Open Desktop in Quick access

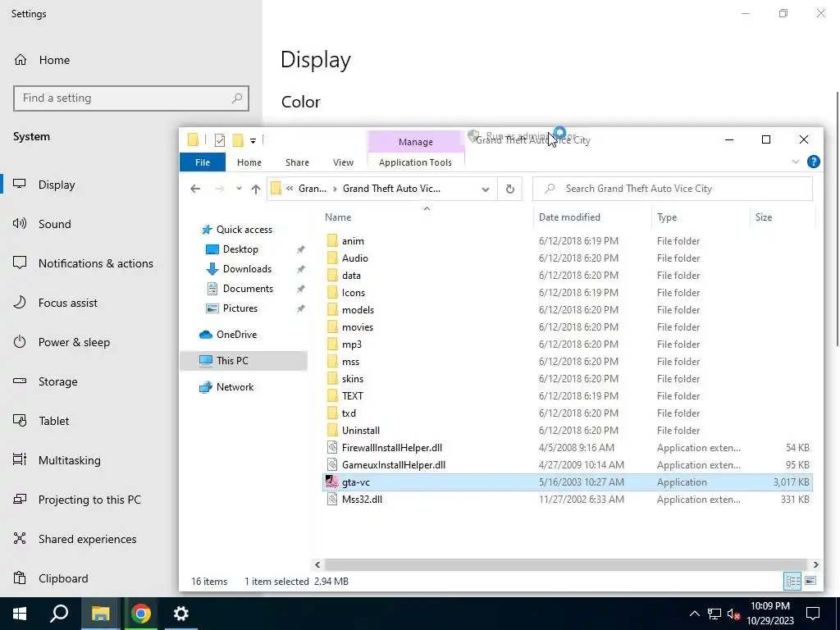click(x=240, y=249)
